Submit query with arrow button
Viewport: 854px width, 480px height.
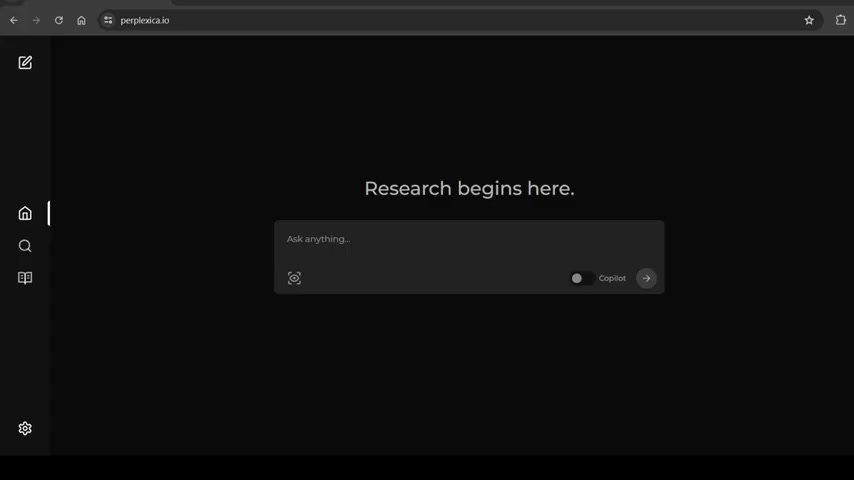pos(646,278)
